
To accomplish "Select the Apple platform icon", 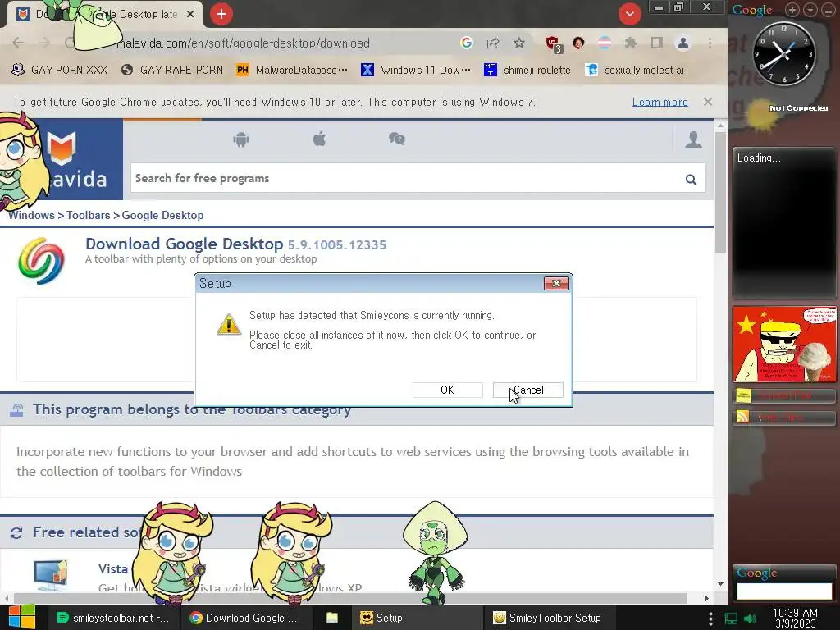I will pos(319,139).
